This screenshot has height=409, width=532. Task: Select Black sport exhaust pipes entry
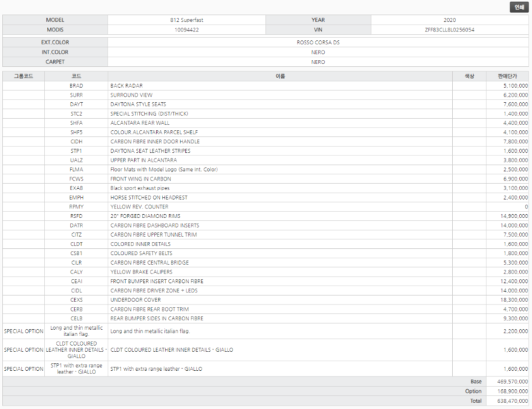point(140,188)
